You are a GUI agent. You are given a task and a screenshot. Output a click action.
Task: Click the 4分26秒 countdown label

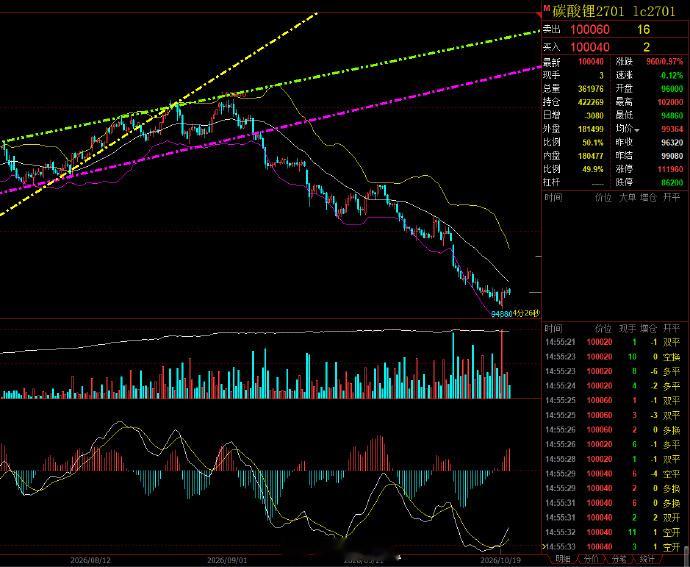pyautogui.click(x=526, y=313)
